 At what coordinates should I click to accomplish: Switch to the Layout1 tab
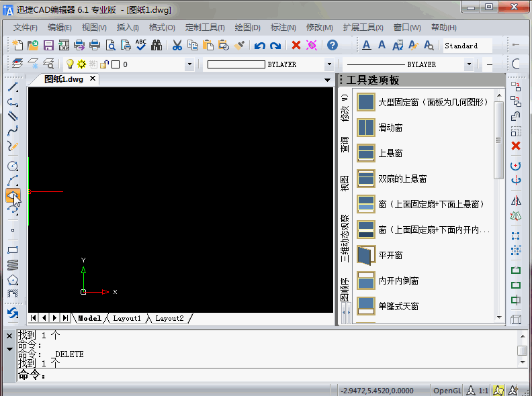[127, 318]
